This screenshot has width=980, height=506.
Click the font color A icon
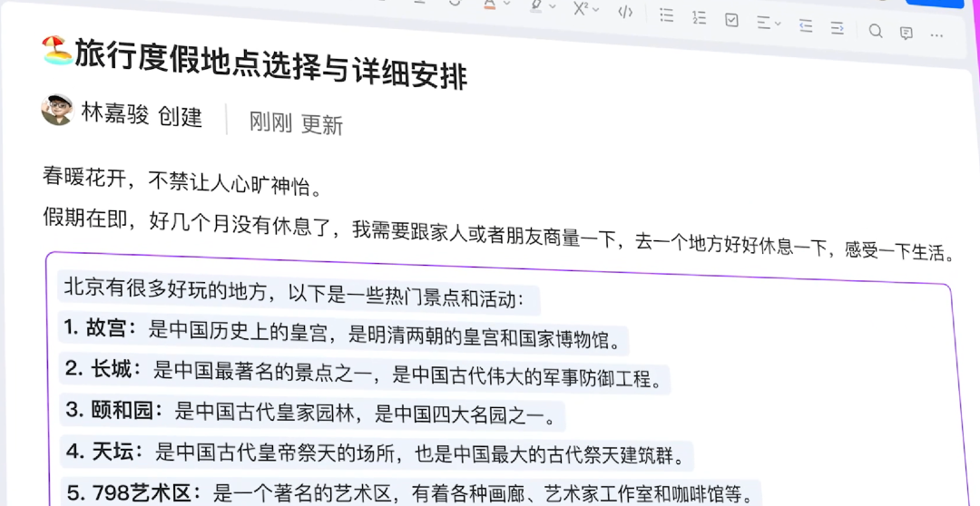[x=489, y=4]
